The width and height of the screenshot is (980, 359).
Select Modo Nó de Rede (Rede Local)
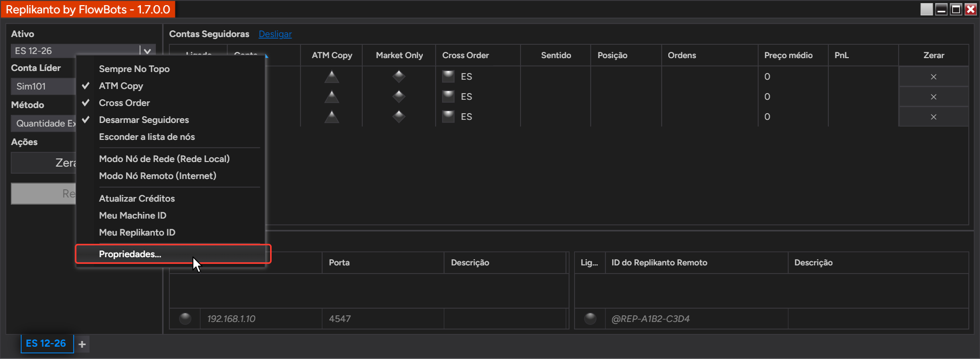(x=170, y=159)
